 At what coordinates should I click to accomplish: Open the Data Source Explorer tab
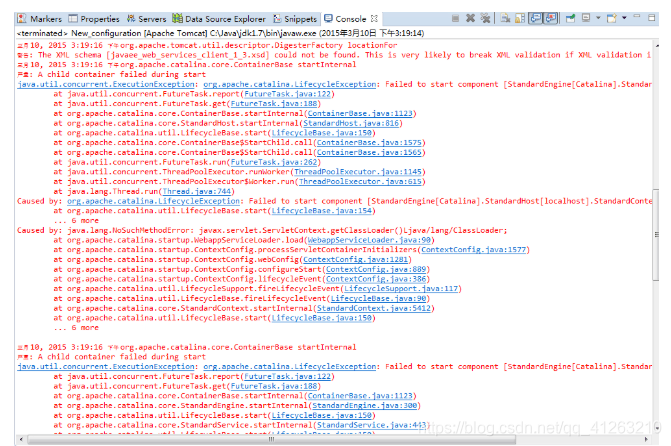pyautogui.click(x=219, y=19)
